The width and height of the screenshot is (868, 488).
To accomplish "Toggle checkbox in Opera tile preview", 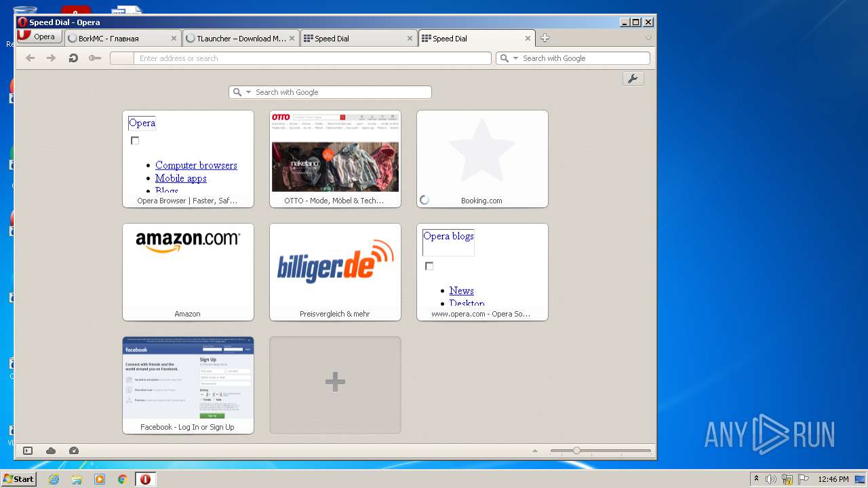I will tap(135, 141).
